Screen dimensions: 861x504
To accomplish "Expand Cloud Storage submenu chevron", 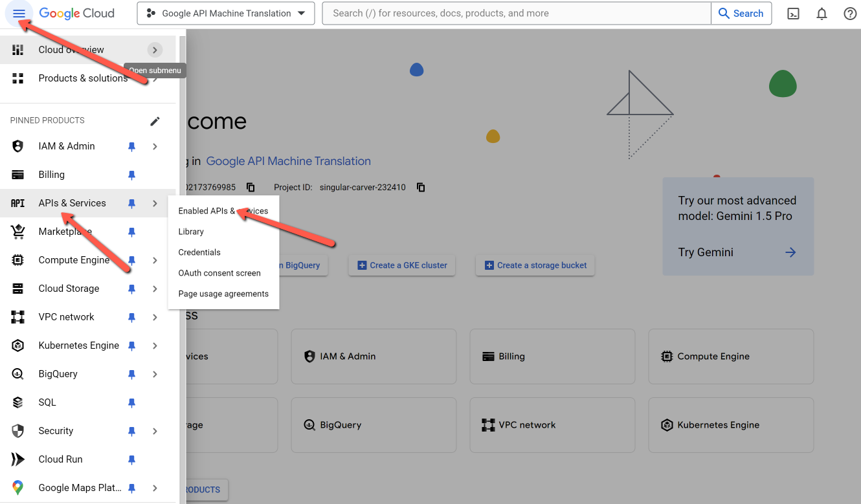I will [155, 289].
